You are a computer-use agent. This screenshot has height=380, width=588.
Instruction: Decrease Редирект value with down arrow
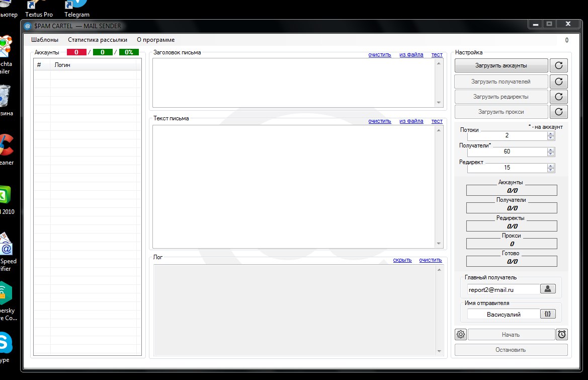(x=550, y=170)
